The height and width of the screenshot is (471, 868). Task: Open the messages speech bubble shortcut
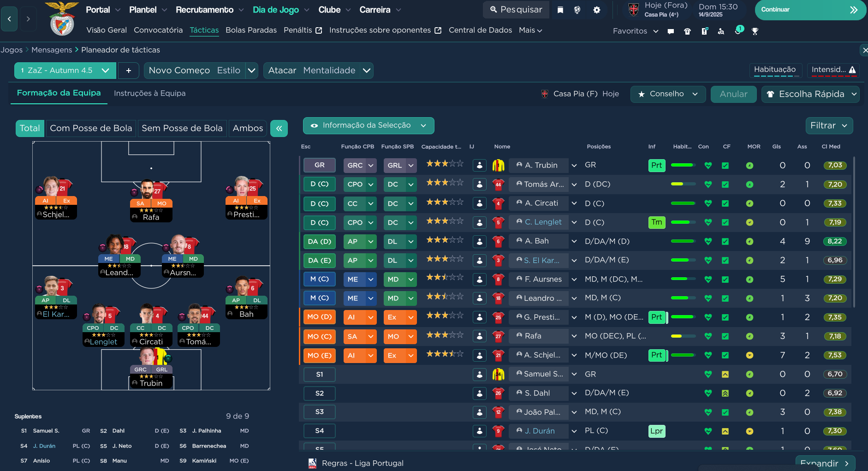[671, 31]
